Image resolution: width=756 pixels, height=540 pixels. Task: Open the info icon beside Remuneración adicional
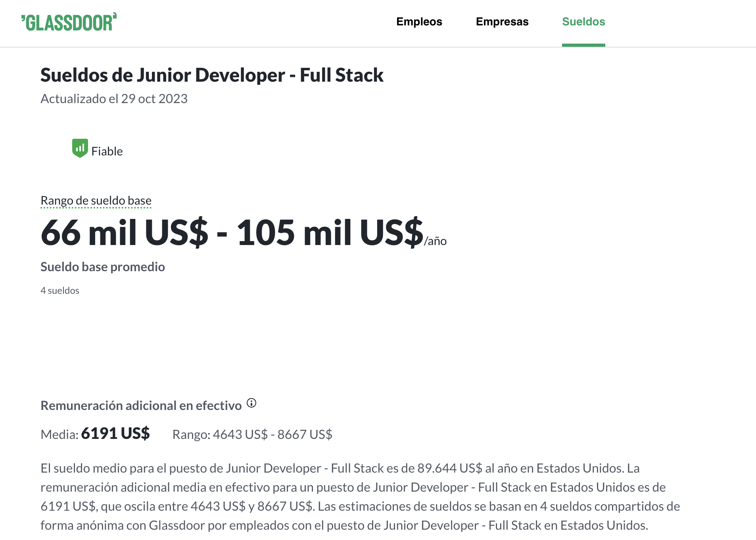coord(251,403)
